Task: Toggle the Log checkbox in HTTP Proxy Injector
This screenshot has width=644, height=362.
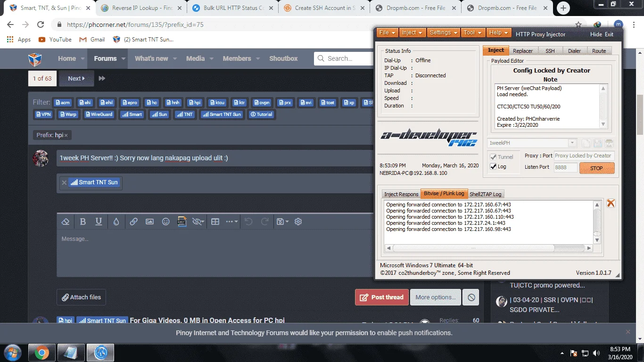Action: 494,166
